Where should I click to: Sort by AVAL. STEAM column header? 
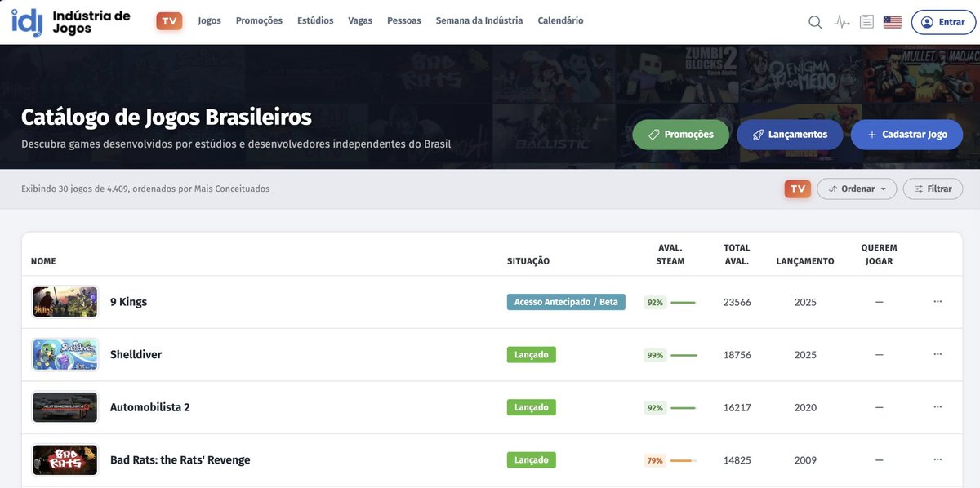pos(670,255)
